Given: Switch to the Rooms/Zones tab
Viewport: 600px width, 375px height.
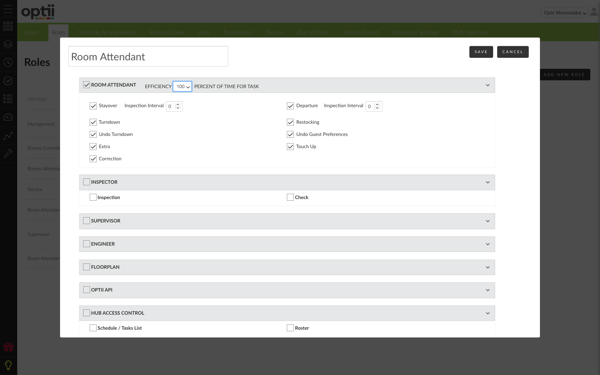Looking at the screenshot, I should click(166, 33).
